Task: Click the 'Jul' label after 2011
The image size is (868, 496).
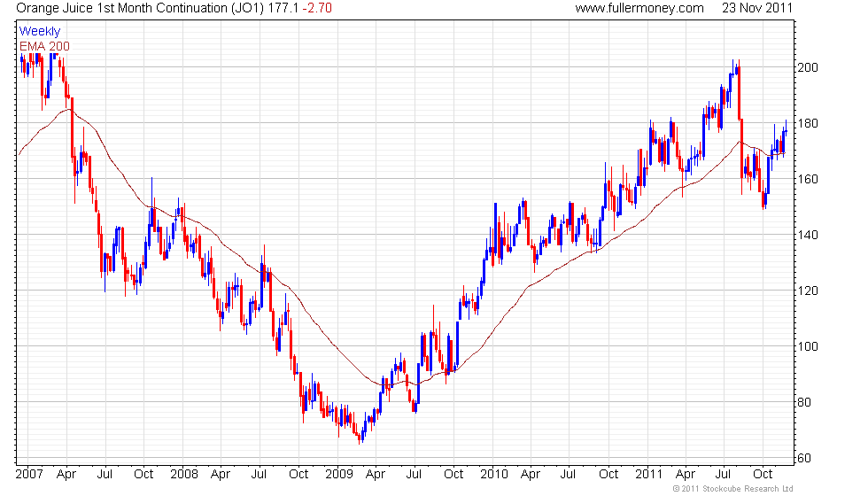Action: (x=723, y=475)
